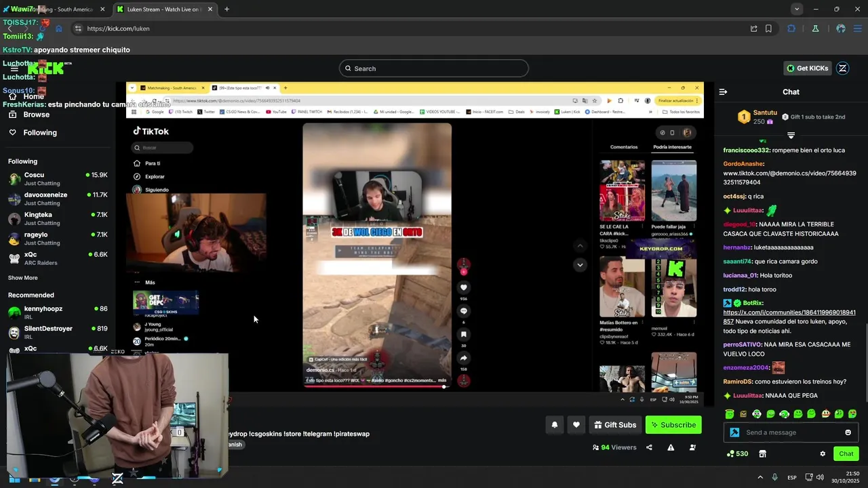
Task: Click Santutu on the gift leaderboard
Action: pos(765,113)
